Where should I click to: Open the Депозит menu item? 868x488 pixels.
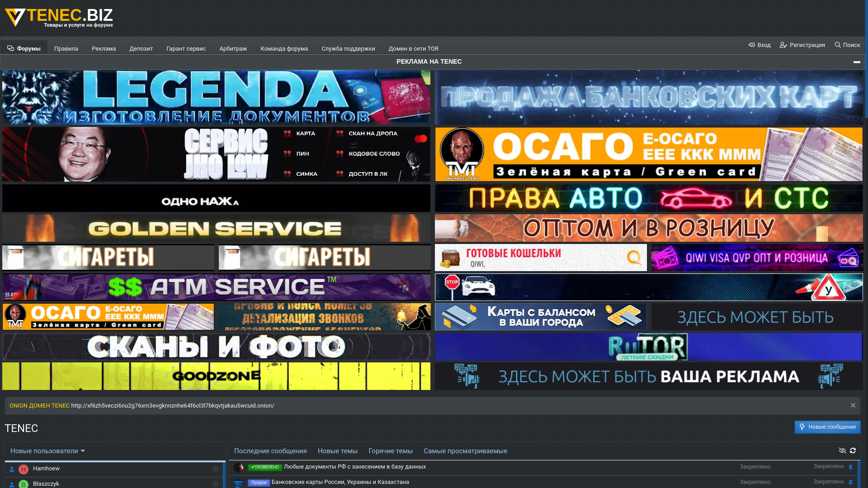click(x=141, y=48)
